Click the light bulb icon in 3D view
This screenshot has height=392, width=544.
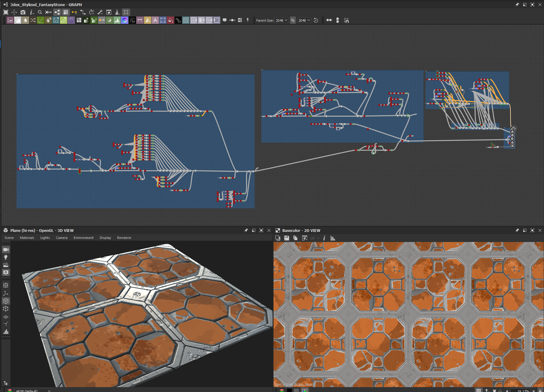coord(6,257)
